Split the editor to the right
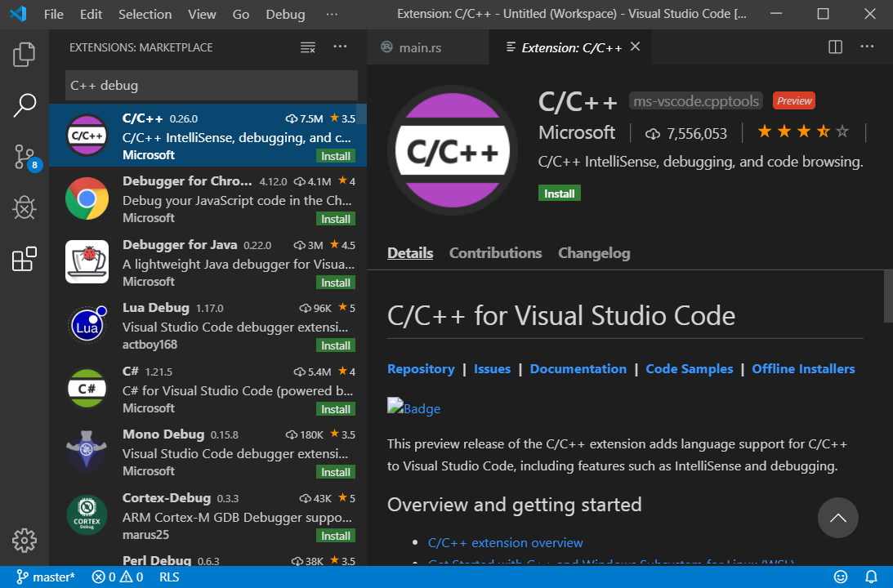Image resolution: width=893 pixels, height=588 pixels. click(835, 47)
